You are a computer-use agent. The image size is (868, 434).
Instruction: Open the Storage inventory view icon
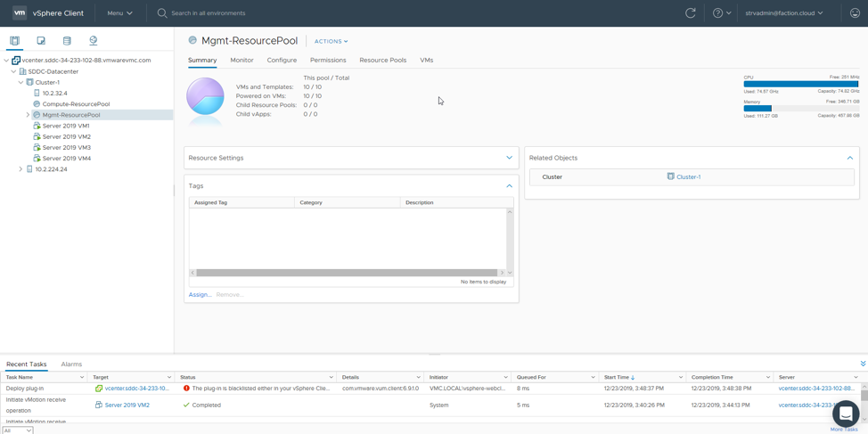pos(67,41)
